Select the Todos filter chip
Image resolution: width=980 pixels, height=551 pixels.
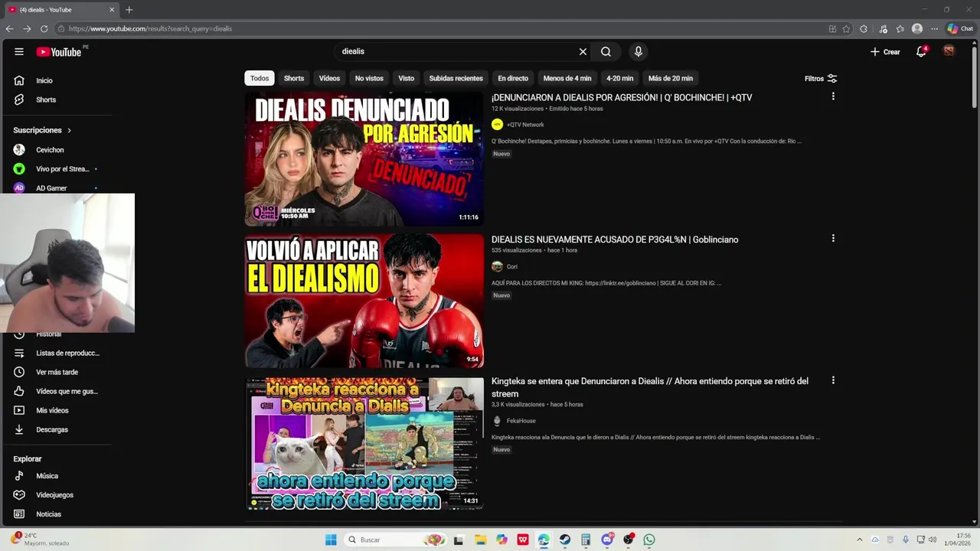[x=260, y=78]
